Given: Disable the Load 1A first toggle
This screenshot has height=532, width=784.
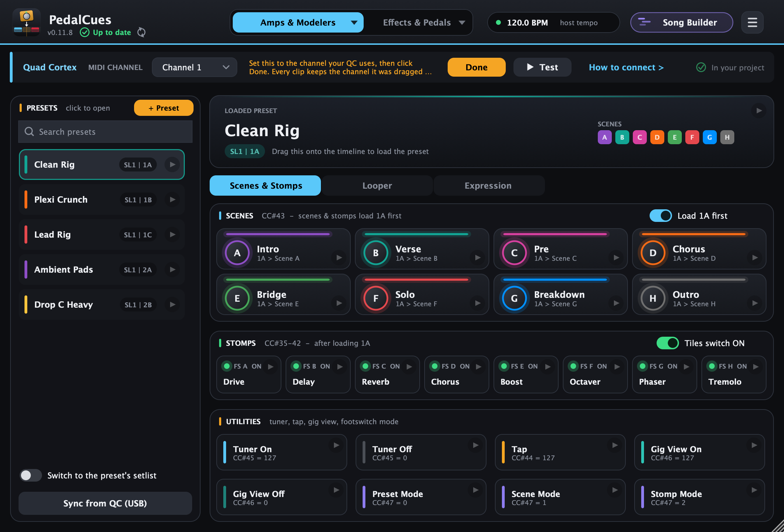Looking at the screenshot, I should (660, 216).
